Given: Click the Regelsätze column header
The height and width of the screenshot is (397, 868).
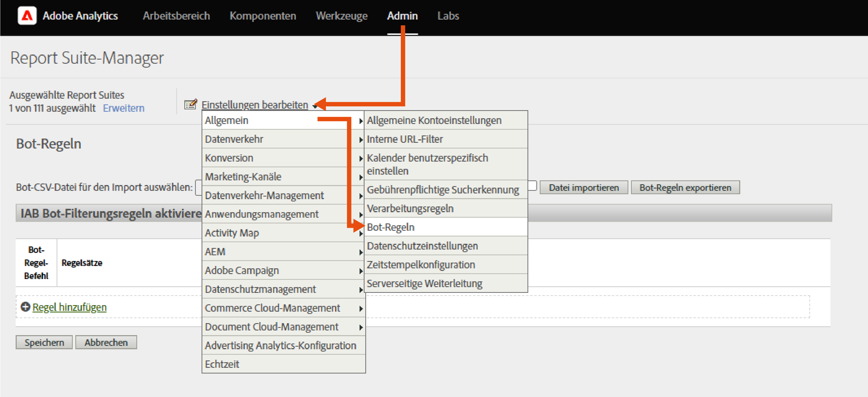Looking at the screenshot, I should coord(82,263).
